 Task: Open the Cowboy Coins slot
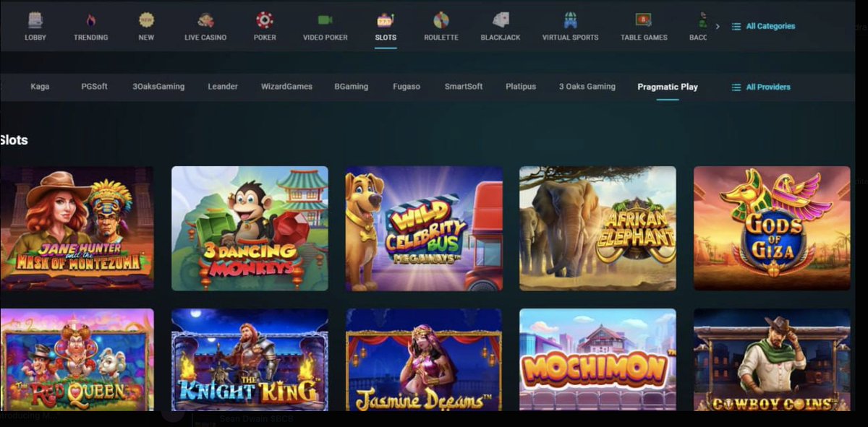pos(772,360)
